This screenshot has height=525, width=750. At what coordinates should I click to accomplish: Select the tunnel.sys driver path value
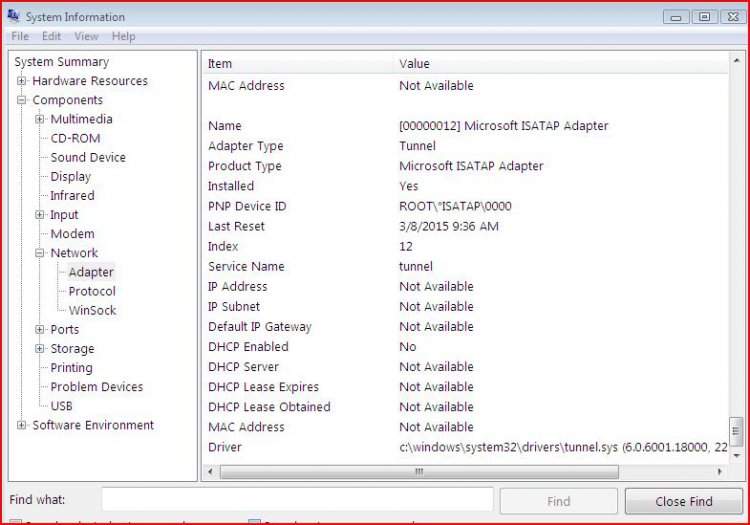point(563,447)
